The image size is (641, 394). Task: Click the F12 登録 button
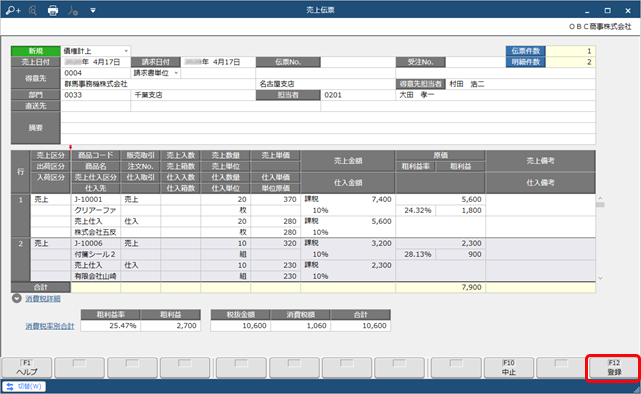(x=614, y=367)
